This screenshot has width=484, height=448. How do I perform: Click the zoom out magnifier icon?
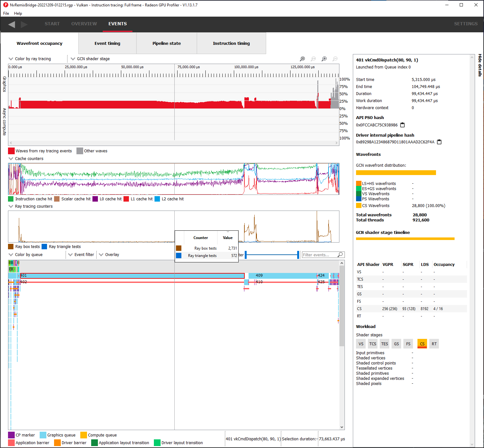tap(335, 59)
